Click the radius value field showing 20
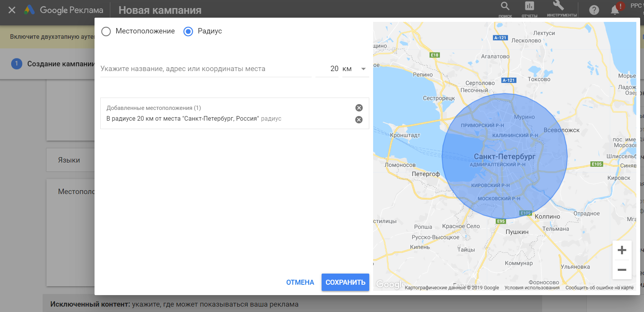Image resolution: width=644 pixels, height=312 pixels. click(x=327, y=69)
